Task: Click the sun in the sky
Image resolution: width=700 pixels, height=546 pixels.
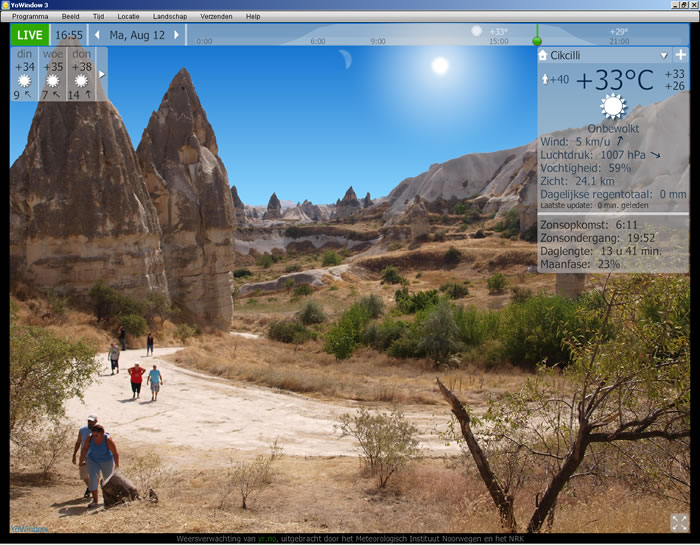Action: (x=440, y=65)
